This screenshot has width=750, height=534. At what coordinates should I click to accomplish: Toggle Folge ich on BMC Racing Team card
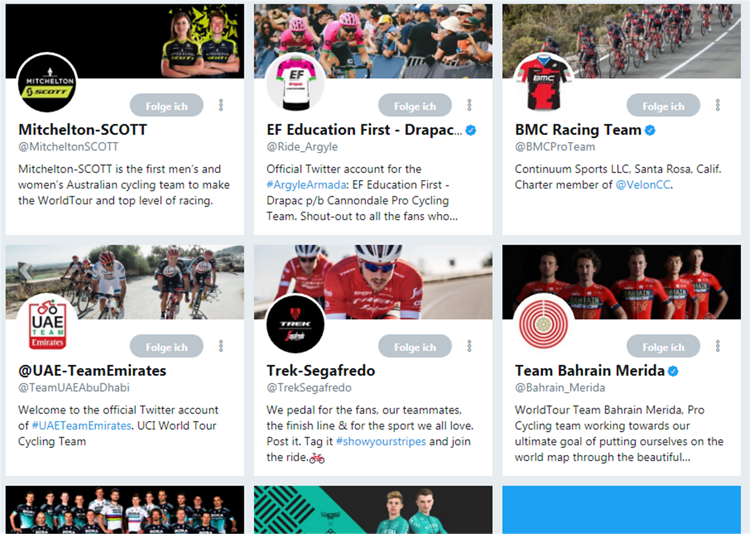point(663,105)
